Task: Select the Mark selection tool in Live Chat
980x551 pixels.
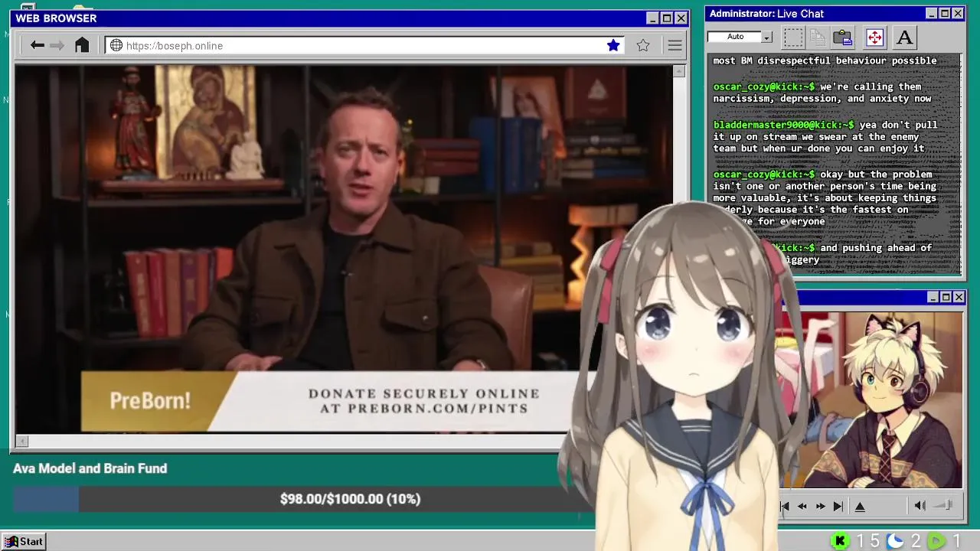Action: pos(793,37)
